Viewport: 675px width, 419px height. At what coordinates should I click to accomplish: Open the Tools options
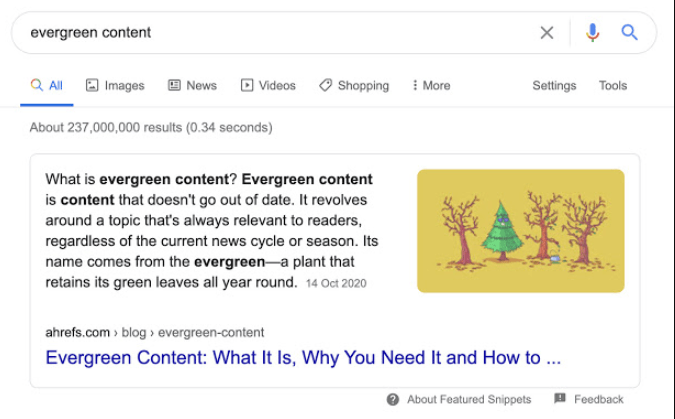click(x=613, y=86)
